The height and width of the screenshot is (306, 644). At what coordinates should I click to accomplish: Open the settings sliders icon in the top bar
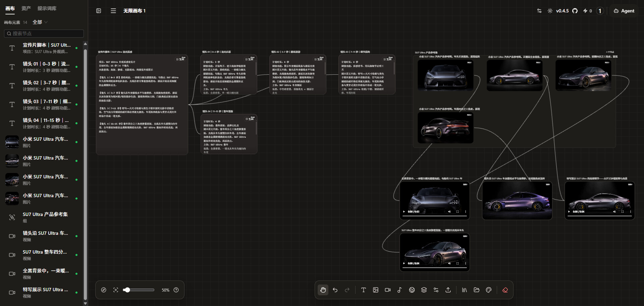point(539,11)
